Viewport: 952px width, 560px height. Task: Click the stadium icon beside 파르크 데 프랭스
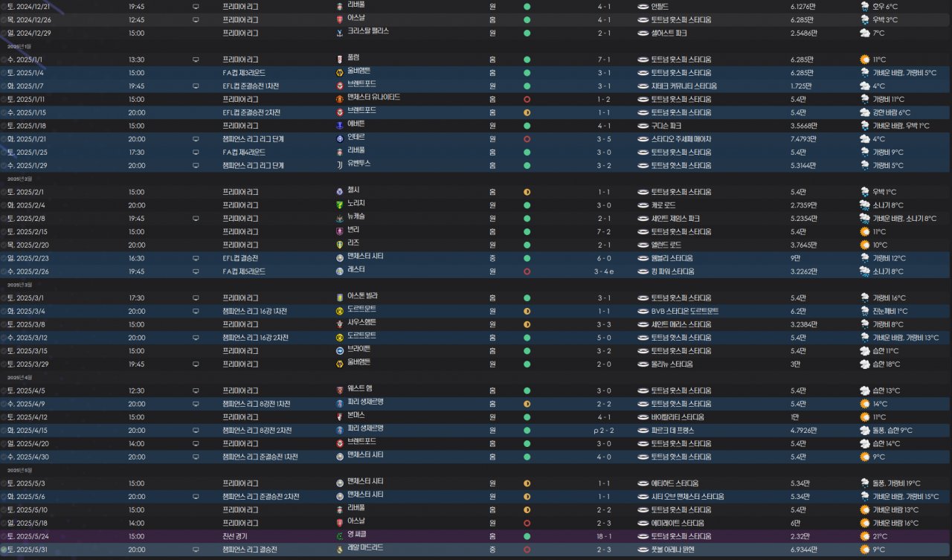tap(643, 430)
